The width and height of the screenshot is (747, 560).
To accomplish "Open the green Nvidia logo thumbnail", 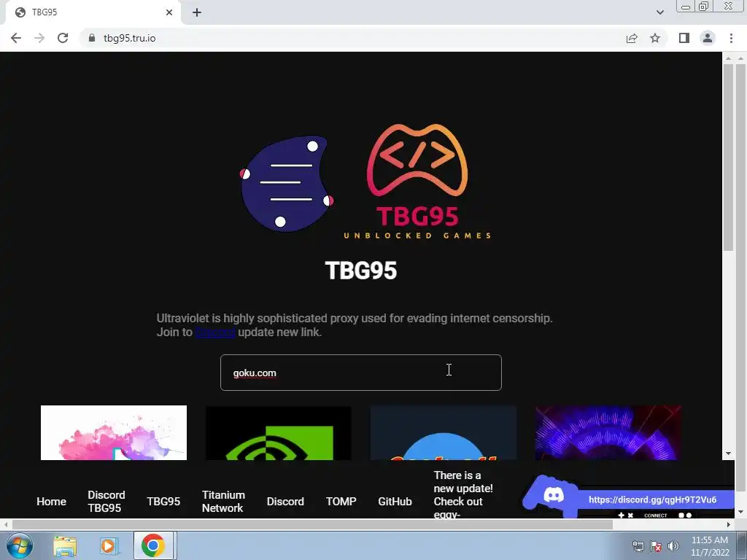I will 279,433.
